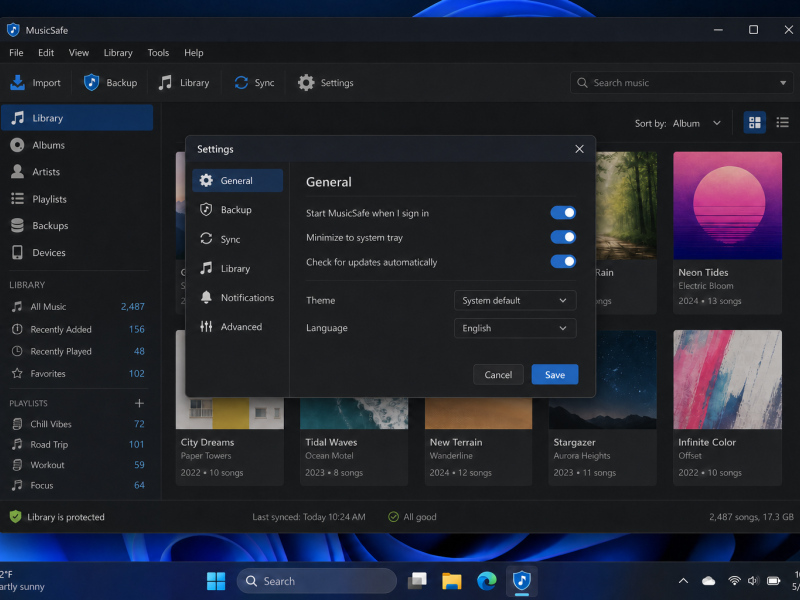Viewport: 800px width, 600px height.
Task: Open the File menu
Action: click(x=16, y=53)
